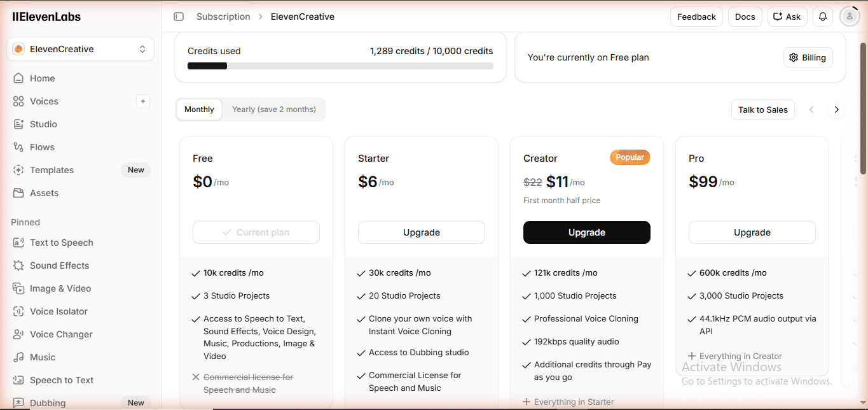Open the Home page icon
This screenshot has width=868, height=410.
pos(18,78)
